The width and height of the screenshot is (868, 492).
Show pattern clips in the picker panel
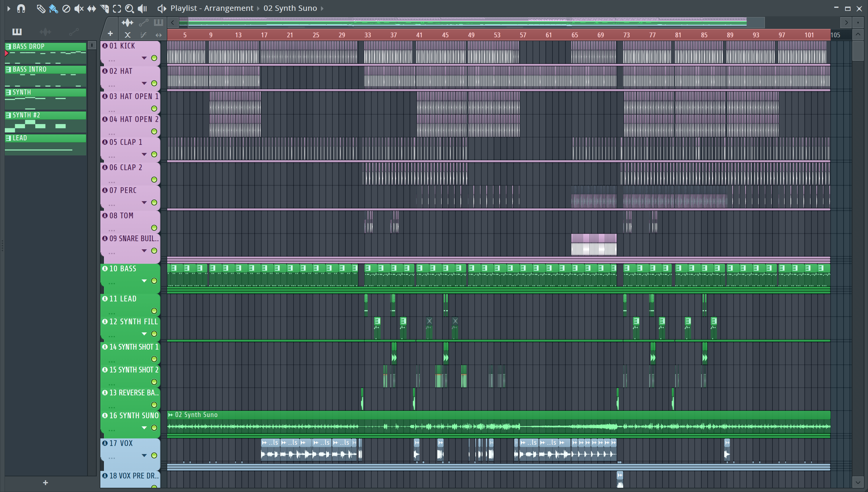17,32
